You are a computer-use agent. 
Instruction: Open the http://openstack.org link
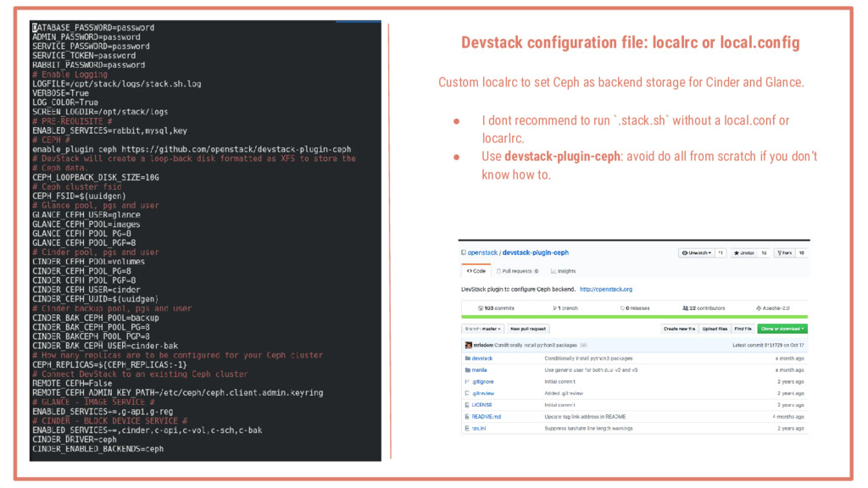click(x=605, y=290)
